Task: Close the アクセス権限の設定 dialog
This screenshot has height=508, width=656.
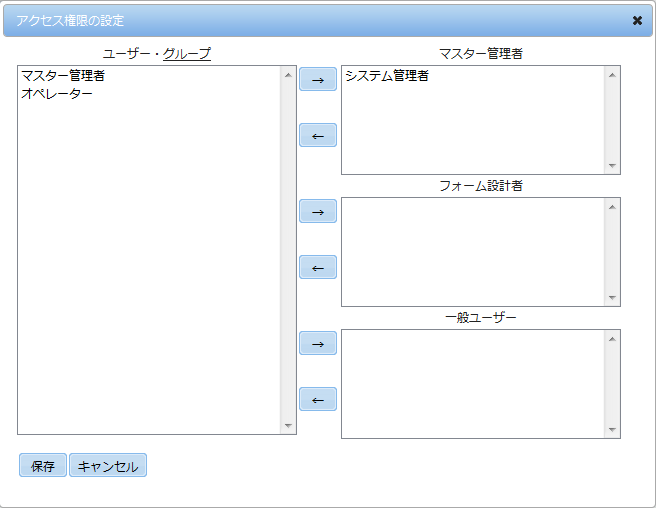Action: click(x=637, y=20)
